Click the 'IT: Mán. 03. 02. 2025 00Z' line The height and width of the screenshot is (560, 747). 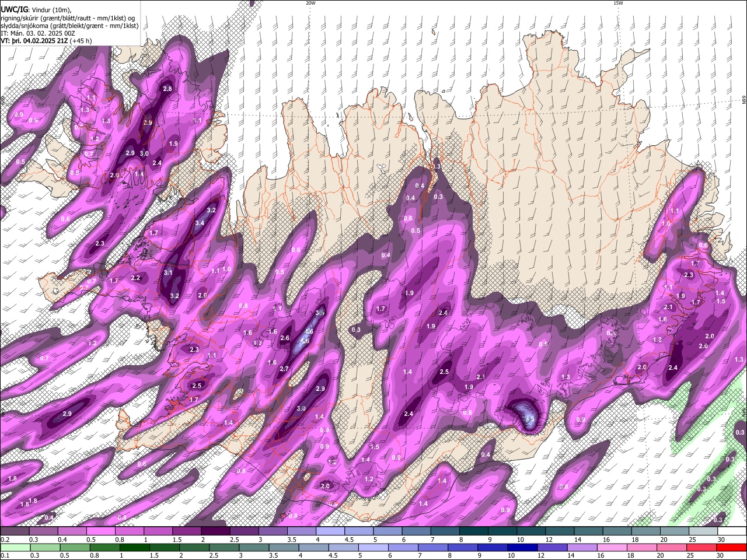pyautogui.click(x=39, y=33)
